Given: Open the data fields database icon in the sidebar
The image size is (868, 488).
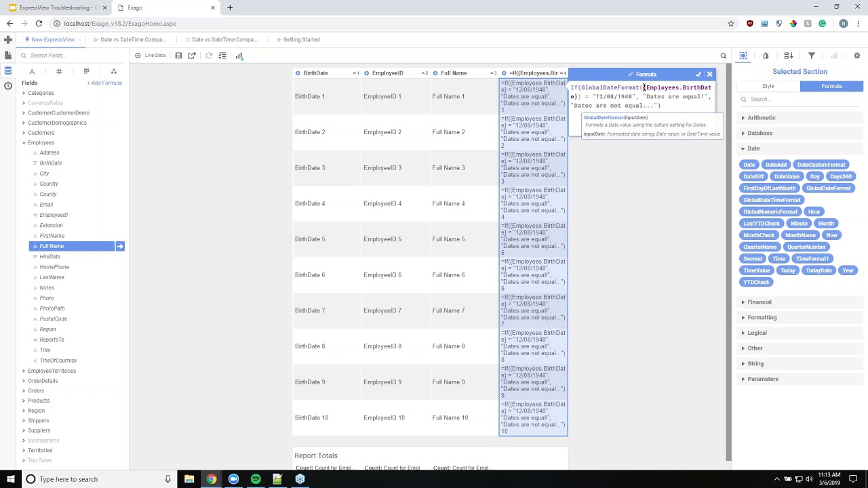Looking at the screenshot, I should pyautogui.click(x=8, y=70).
